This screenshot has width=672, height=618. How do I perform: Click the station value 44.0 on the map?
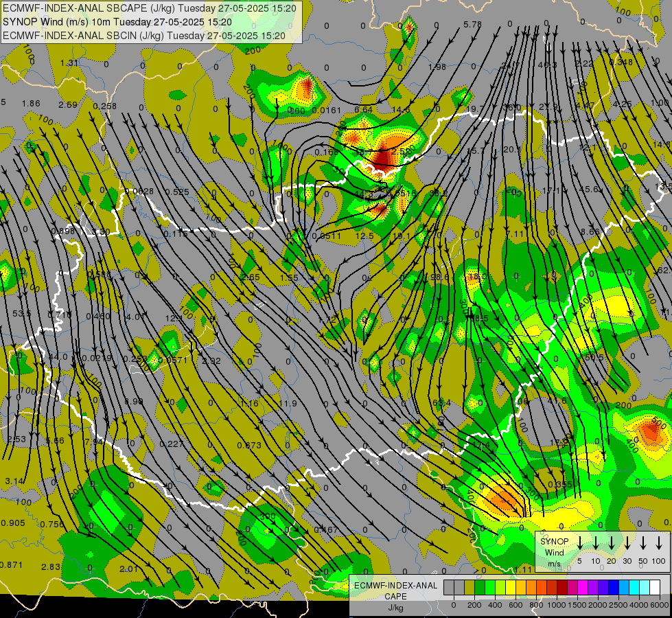(x=58, y=357)
